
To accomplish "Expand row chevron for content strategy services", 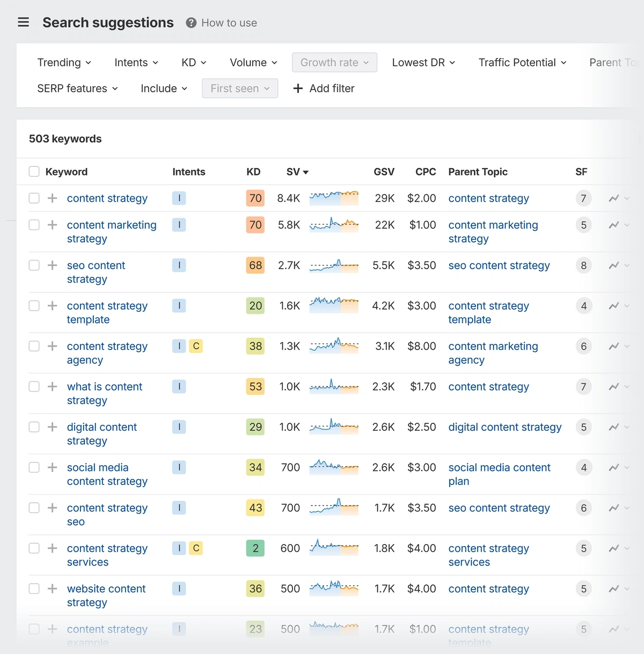I will (627, 548).
